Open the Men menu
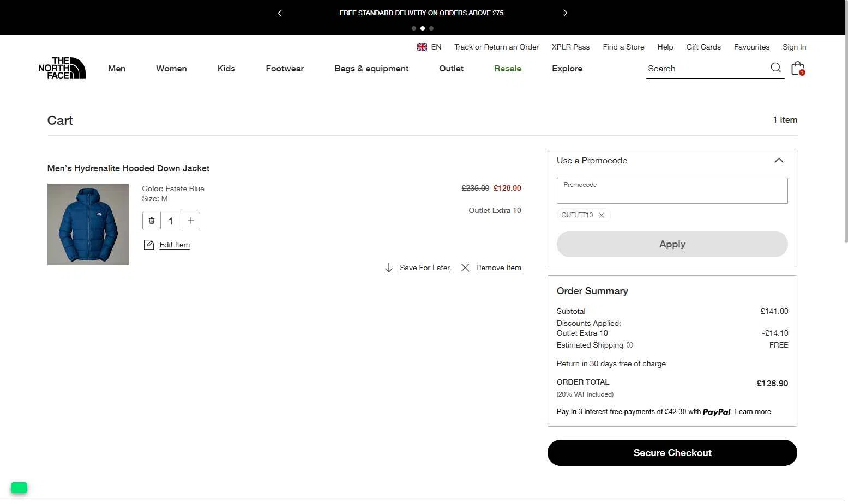Viewport: 848px width, 504px height. 117,68
